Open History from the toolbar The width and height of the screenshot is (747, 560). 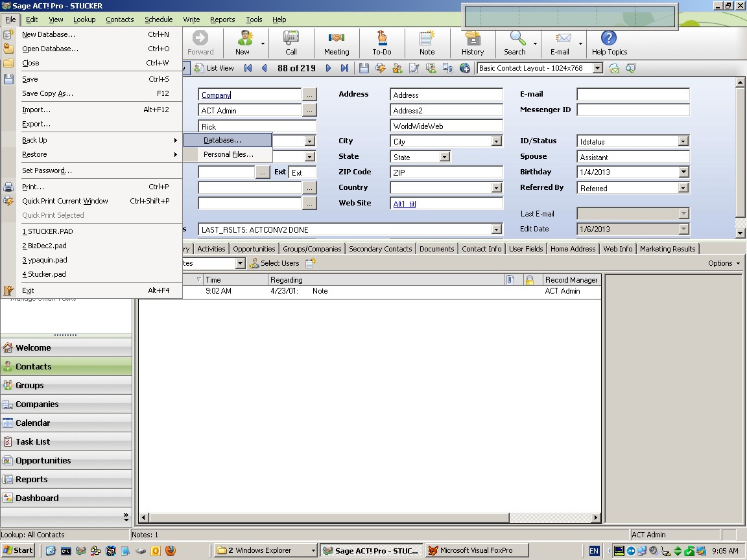pyautogui.click(x=472, y=38)
